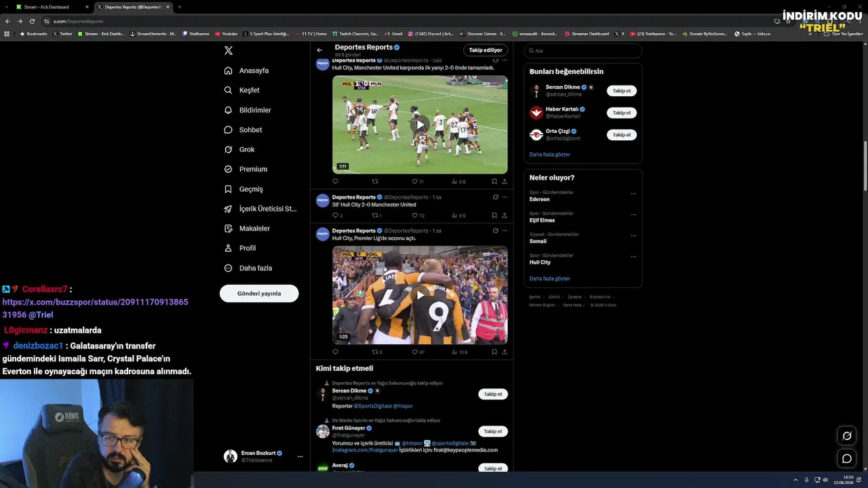Screen dimensions: 868x488
Task: Bookmark the '38' Hull City 2-0' post
Action: [494, 216]
